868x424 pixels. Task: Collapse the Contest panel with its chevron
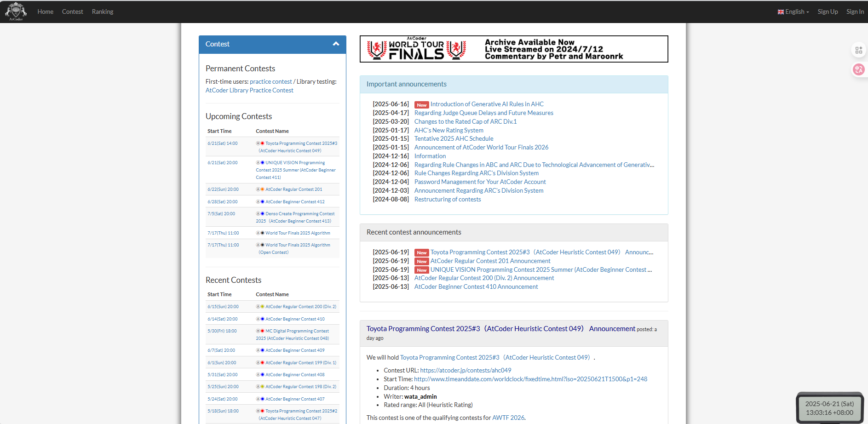coord(336,44)
